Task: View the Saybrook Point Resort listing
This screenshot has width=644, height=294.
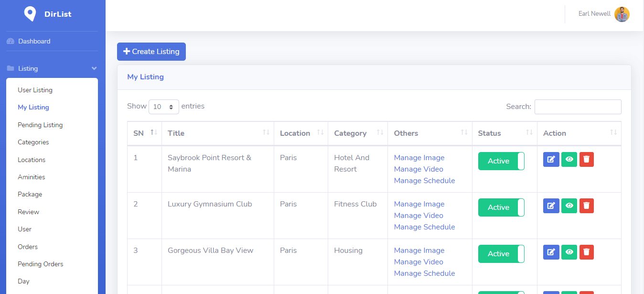Action: [x=569, y=160]
